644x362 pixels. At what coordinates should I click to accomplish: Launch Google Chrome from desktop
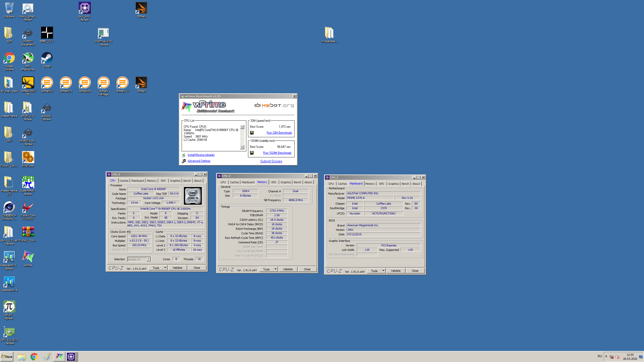pos(9,61)
